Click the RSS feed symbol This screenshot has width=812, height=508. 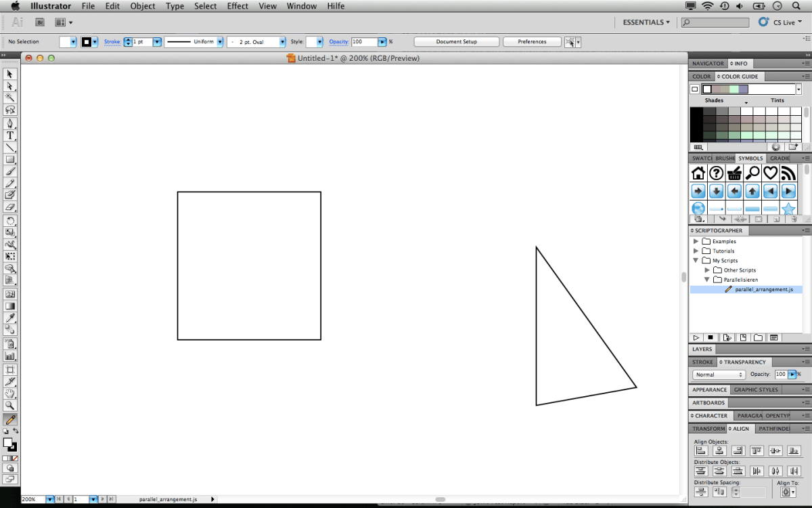pos(788,173)
